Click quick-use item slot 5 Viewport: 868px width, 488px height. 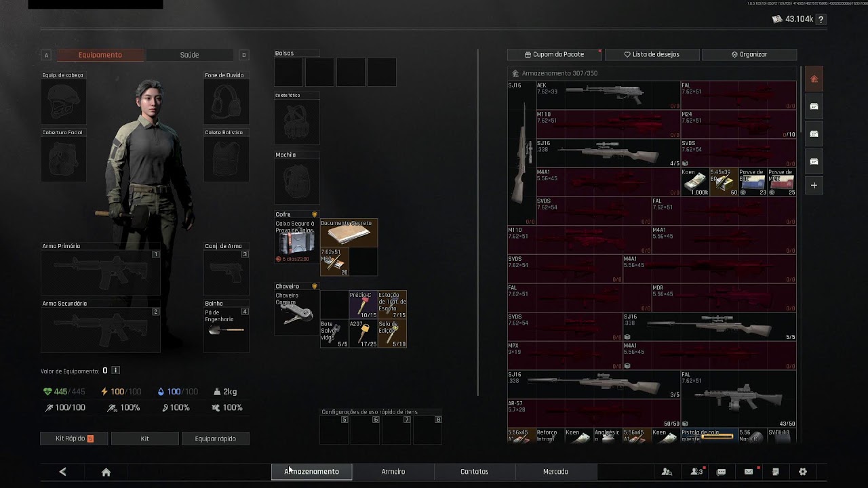(334, 430)
